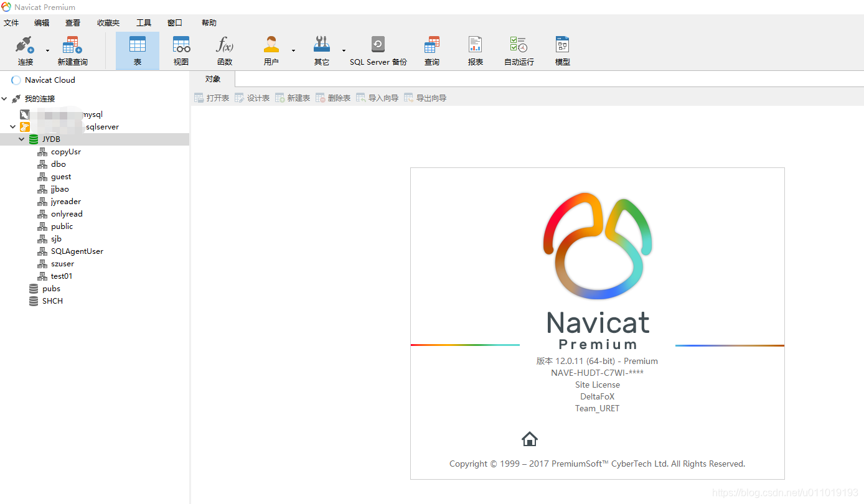
Task: Open the 用户 dropdown arrow
Action: [x=293, y=50]
